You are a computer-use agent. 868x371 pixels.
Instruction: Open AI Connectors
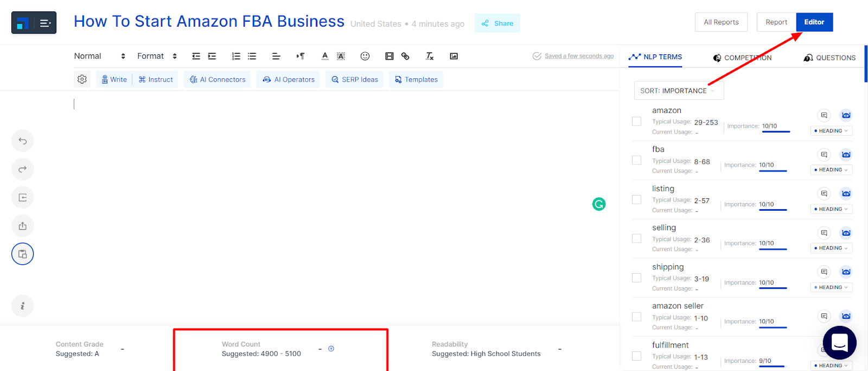(217, 79)
